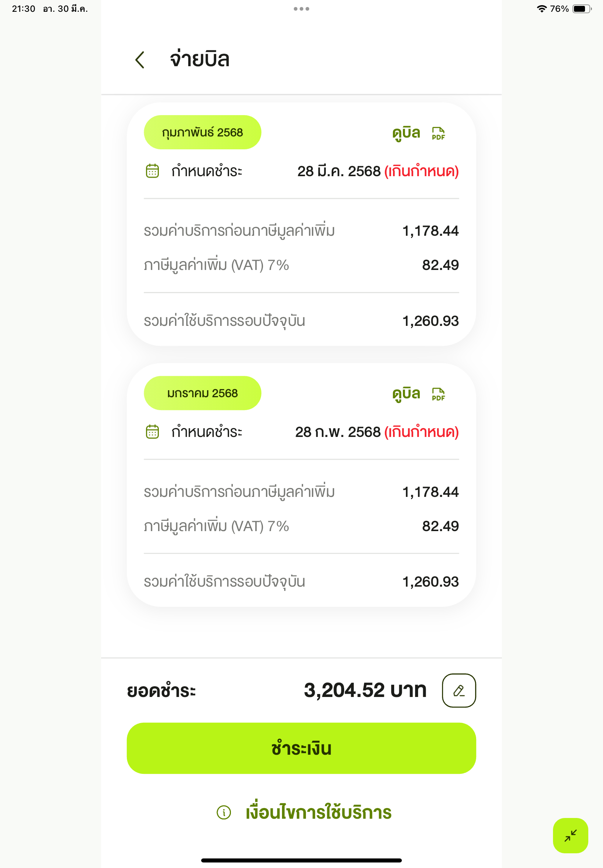
Task: Tap the pencil edit icon next to payment amount
Action: point(459,690)
